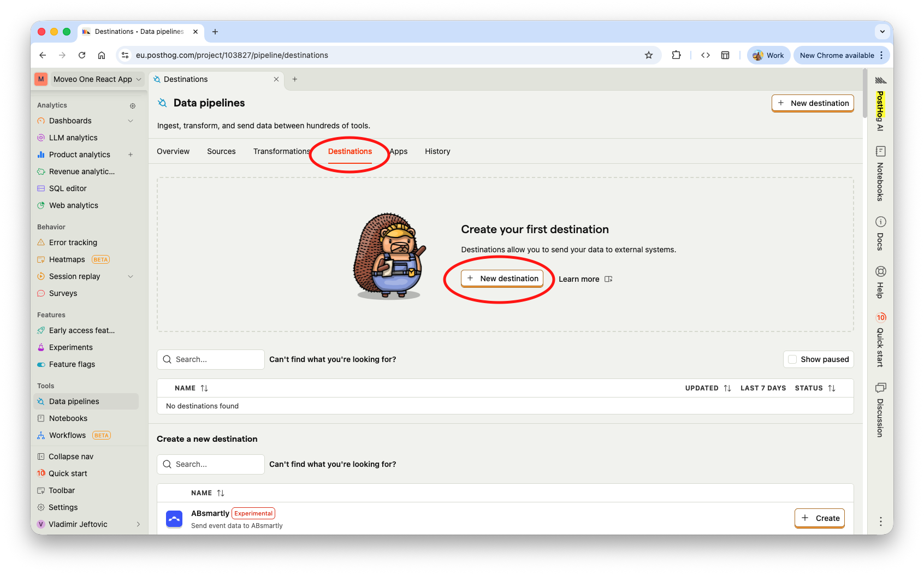
Task: Open Revenue analytics sidebar item
Action: tap(81, 171)
